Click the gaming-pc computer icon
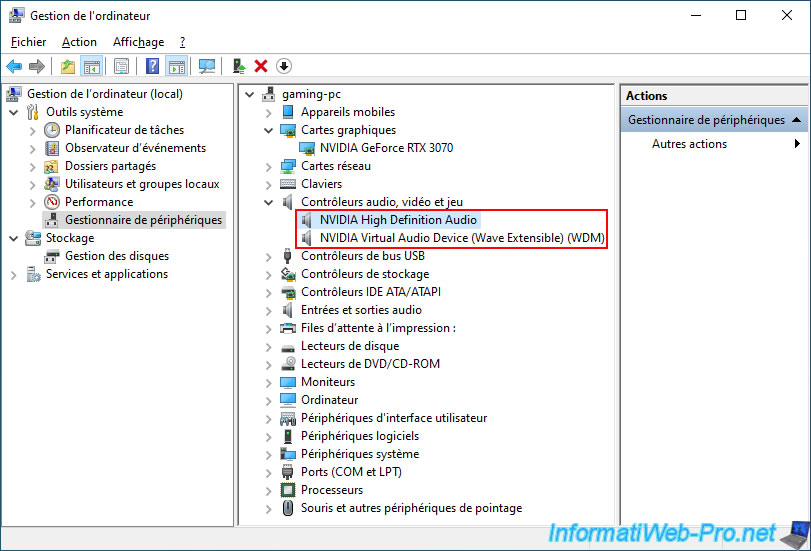This screenshot has width=811, height=551. (268, 94)
